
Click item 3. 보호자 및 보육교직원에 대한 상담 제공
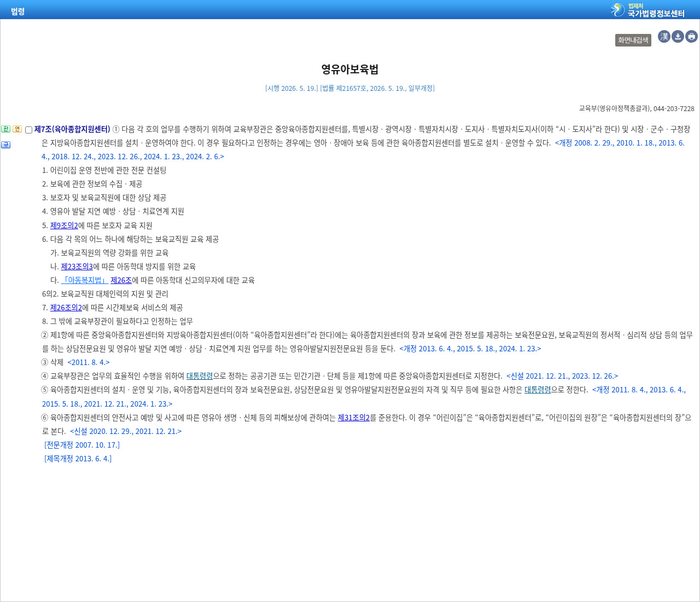click(104, 198)
